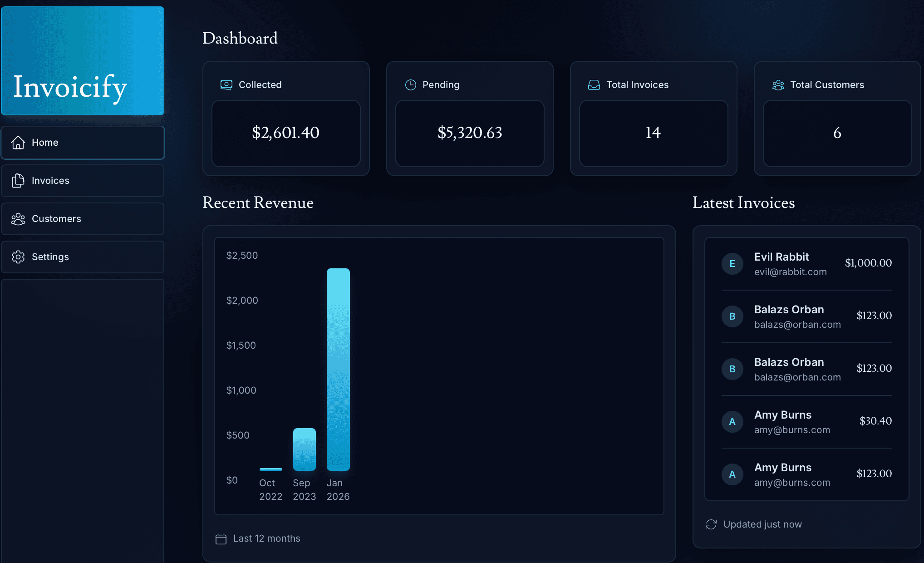Click the Settings gear icon
The width and height of the screenshot is (924, 563).
(x=18, y=257)
